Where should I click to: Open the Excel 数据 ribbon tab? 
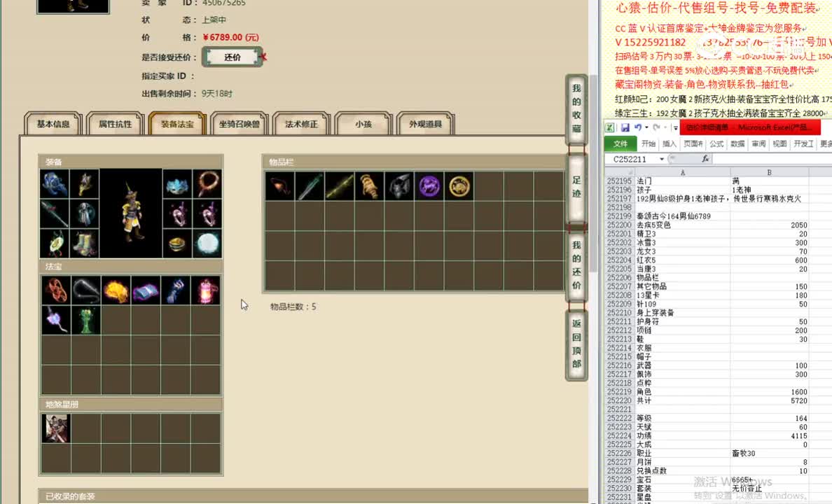pos(737,143)
